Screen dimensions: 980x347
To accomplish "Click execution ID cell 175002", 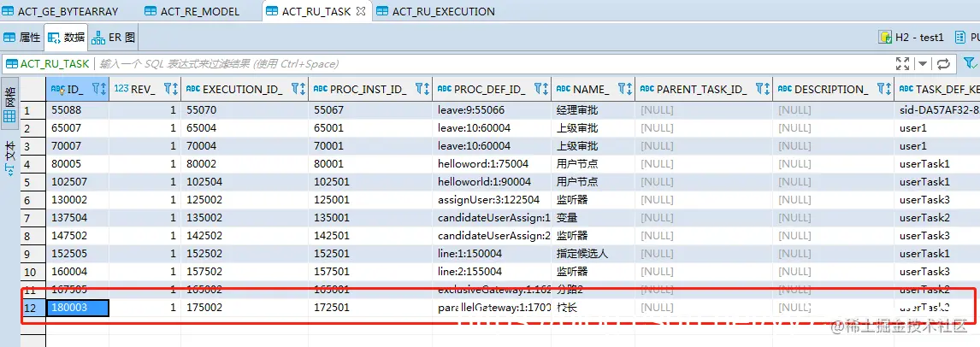I will point(245,307).
